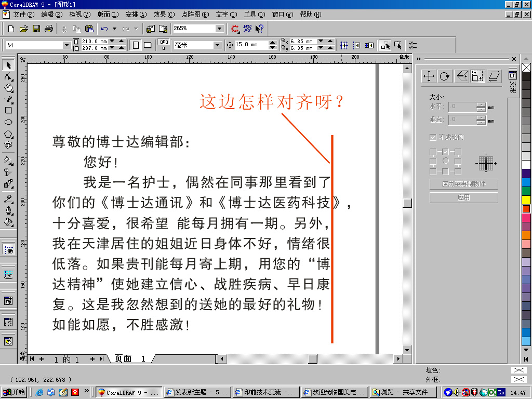Image resolution: width=532 pixels, height=399 pixels.
Task: Check the top-left anchor point box
Action: (433, 152)
